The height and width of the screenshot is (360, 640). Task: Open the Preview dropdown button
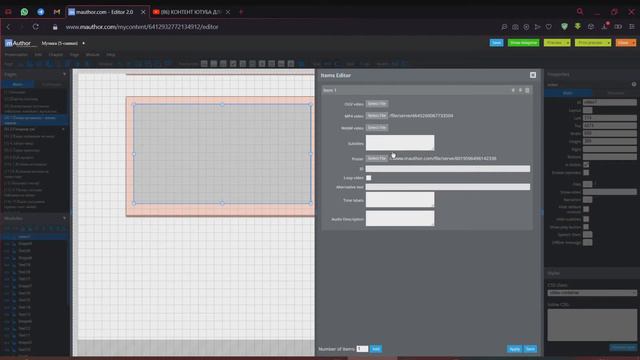[557, 43]
